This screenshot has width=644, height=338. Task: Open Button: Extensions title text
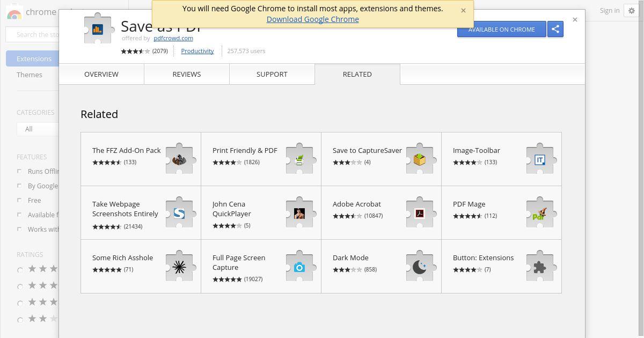point(483,258)
